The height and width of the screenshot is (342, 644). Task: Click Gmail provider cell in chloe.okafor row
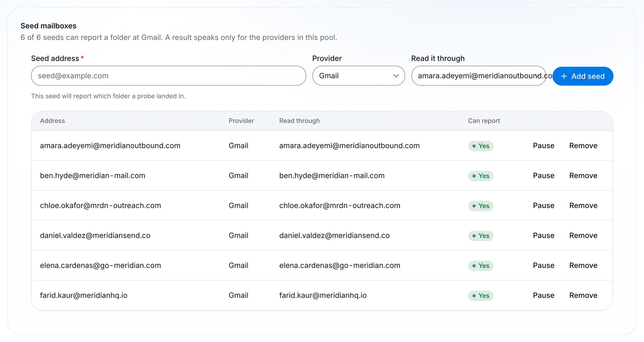(x=238, y=206)
